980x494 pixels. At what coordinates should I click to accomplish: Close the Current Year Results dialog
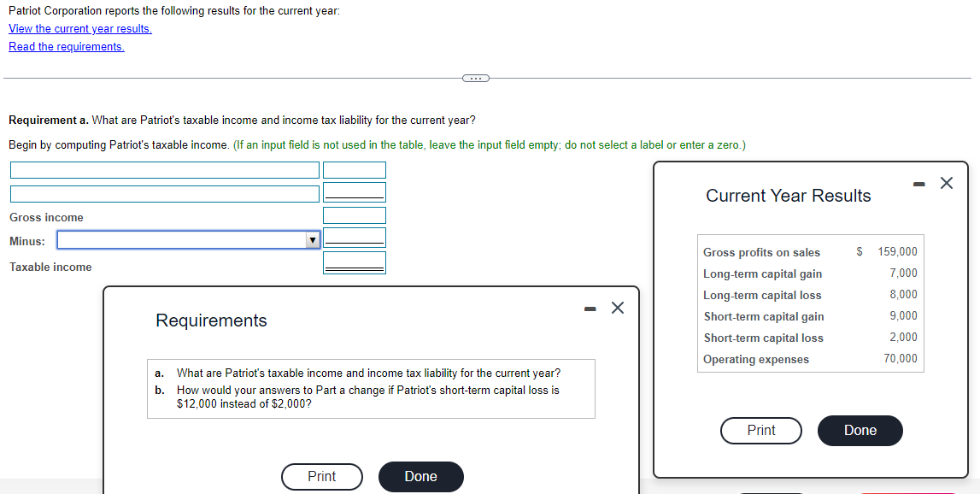tap(946, 183)
